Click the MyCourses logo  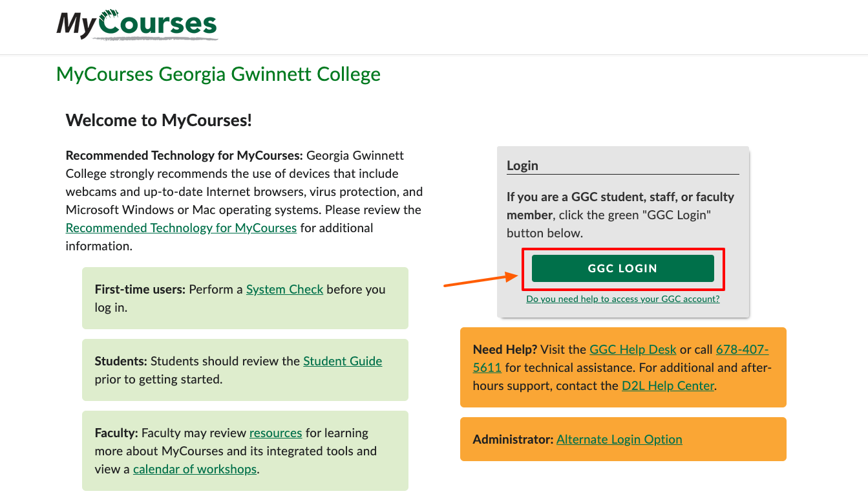137,25
